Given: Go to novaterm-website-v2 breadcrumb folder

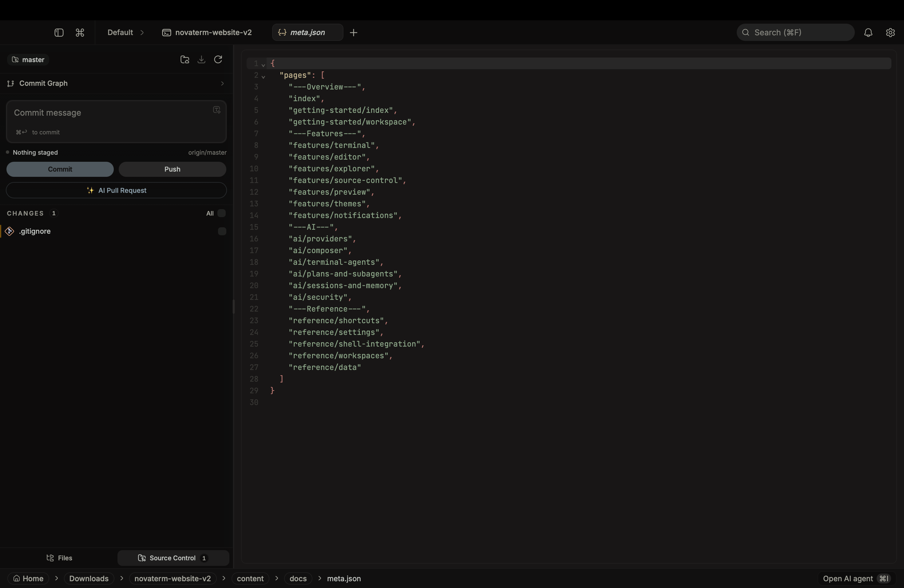Looking at the screenshot, I should (172, 578).
